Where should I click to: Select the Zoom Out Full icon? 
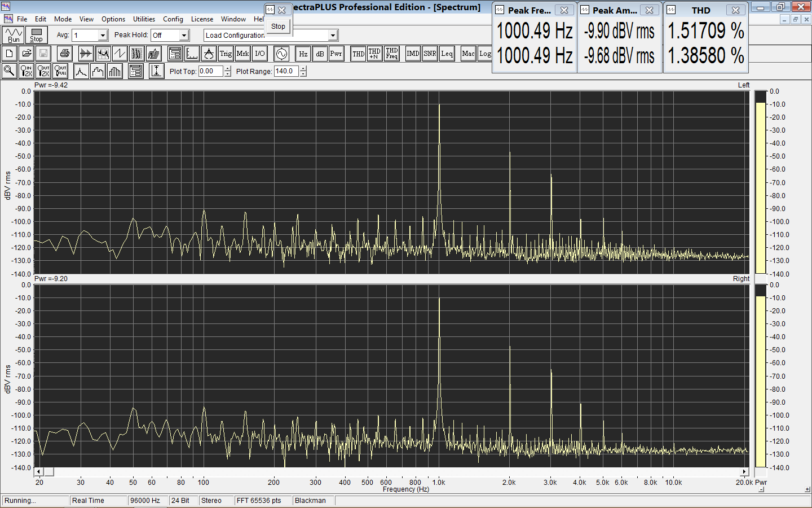pyautogui.click(x=60, y=71)
